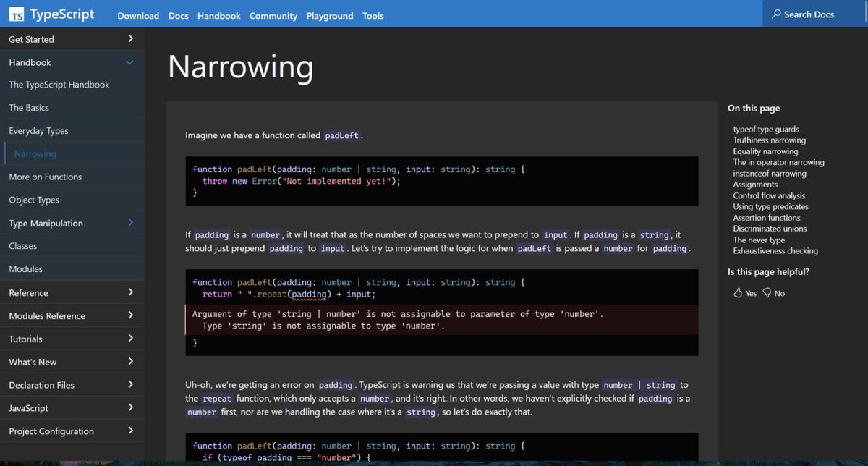Jump to Truthiness narrowing section
Image resolution: width=868 pixels, height=466 pixels.
(x=770, y=140)
